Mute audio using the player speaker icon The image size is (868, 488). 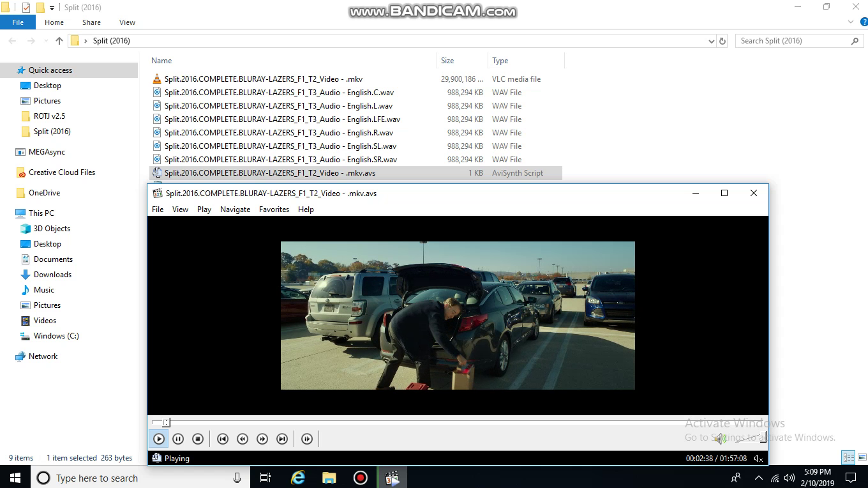tap(720, 439)
